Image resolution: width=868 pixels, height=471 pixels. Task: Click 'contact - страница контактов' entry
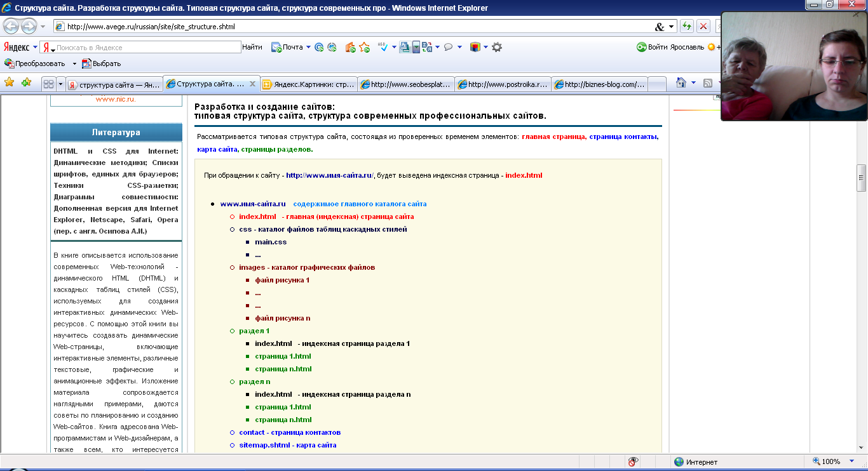tap(290, 432)
